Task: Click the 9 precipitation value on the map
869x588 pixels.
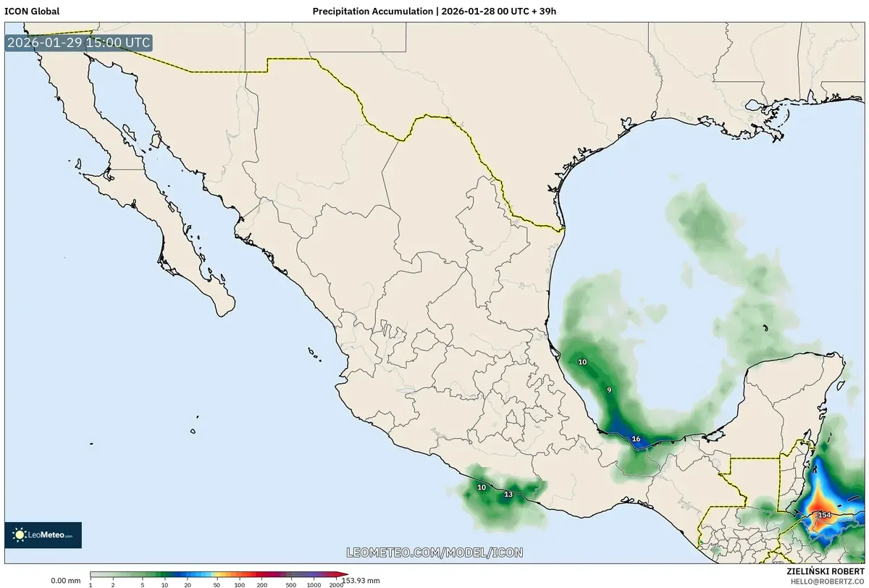Action: point(609,390)
